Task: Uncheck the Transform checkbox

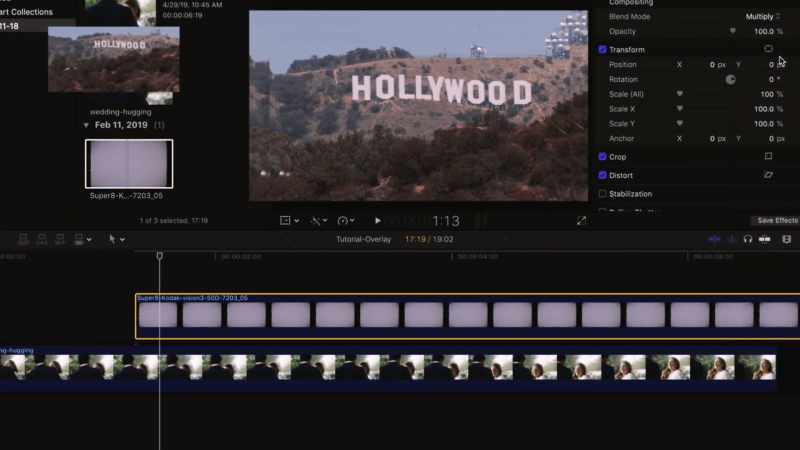Action: pos(603,49)
